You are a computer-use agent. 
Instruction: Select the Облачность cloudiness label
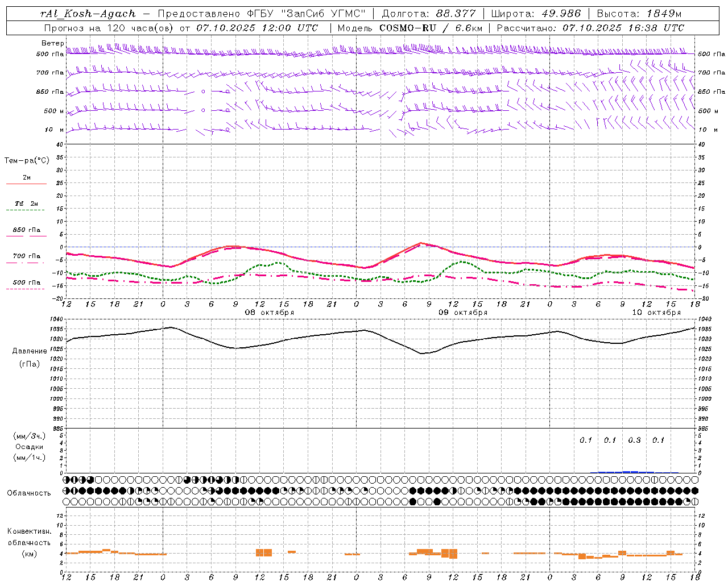coord(29,493)
